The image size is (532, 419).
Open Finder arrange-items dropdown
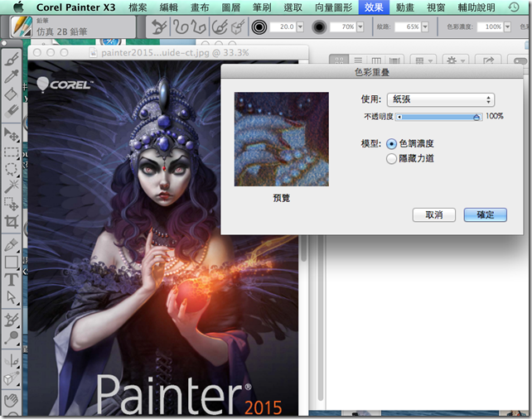[x=423, y=60]
